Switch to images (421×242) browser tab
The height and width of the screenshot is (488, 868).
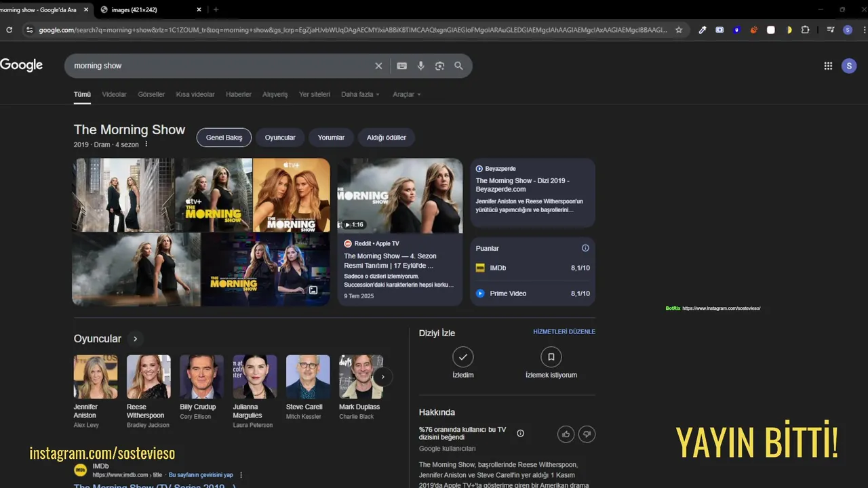tap(149, 9)
